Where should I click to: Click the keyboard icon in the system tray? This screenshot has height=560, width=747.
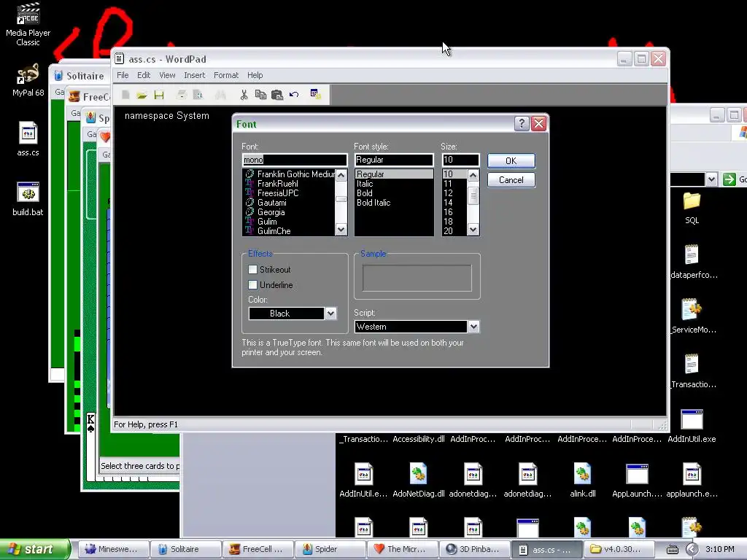coord(672,550)
